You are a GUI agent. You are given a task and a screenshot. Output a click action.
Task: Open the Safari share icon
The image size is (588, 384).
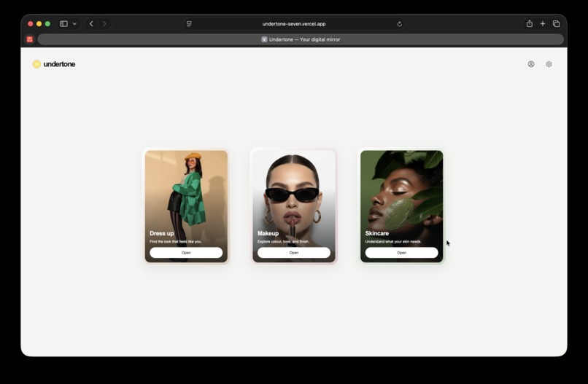(x=530, y=23)
